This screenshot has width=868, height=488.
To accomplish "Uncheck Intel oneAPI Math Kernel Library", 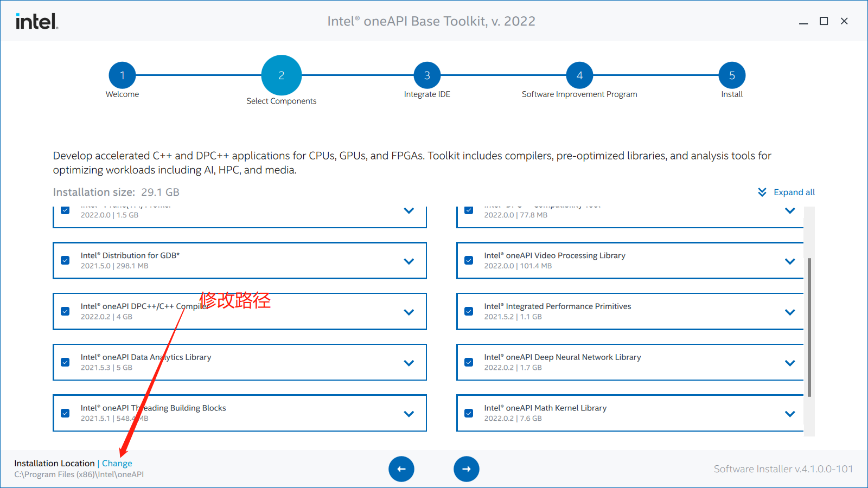I will [469, 413].
